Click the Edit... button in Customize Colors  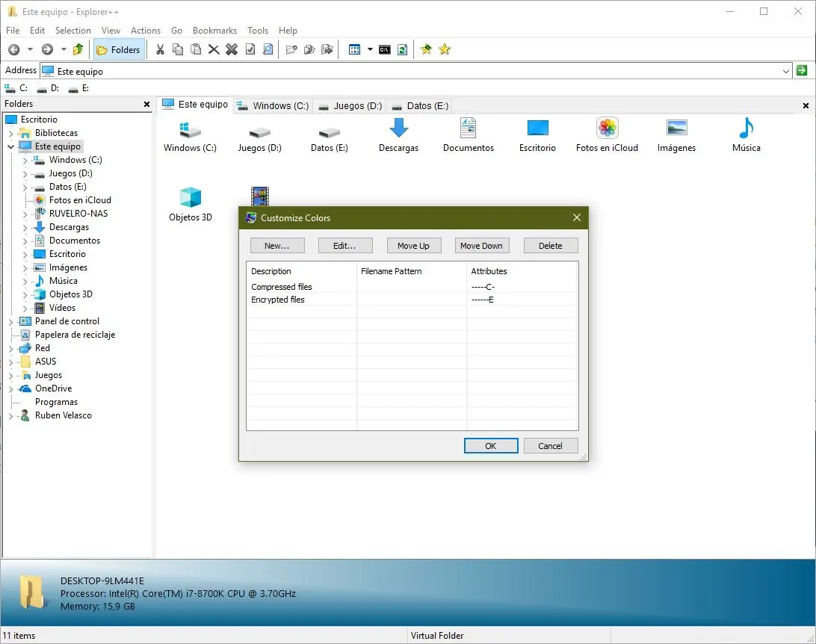(345, 246)
